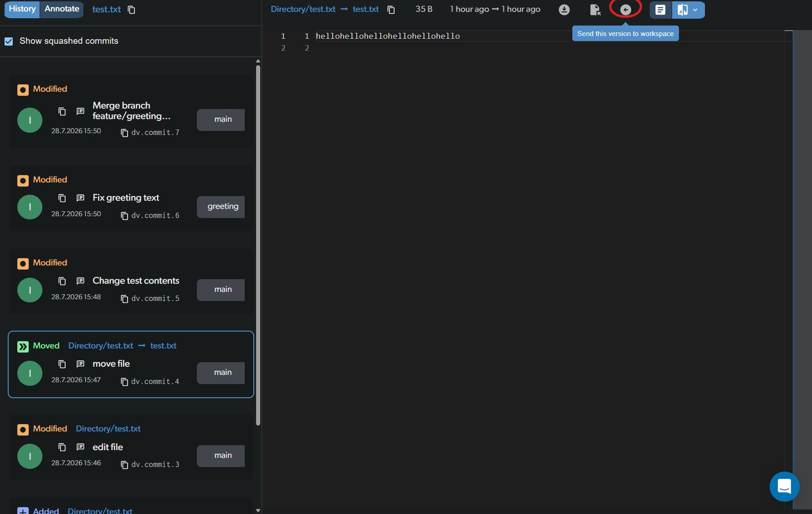Copy message icon for move file commit
This screenshot has height=514, width=812.
pos(62,364)
